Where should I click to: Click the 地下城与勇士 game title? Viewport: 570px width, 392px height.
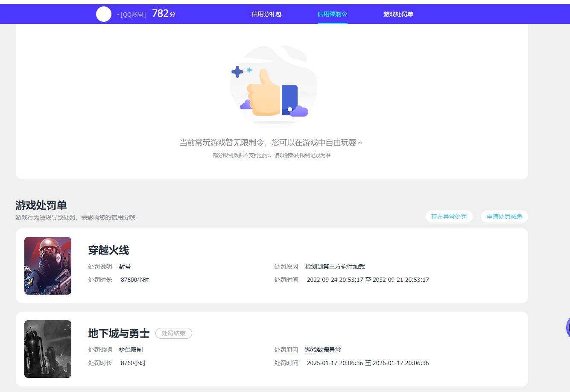tap(119, 333)
